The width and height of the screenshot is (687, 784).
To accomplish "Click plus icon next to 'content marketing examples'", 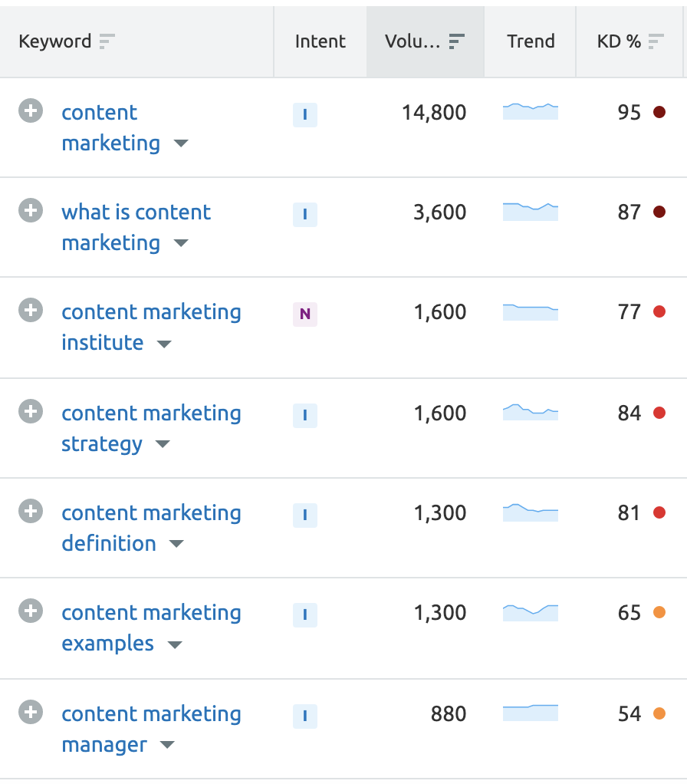I will [x=31, y=611].
